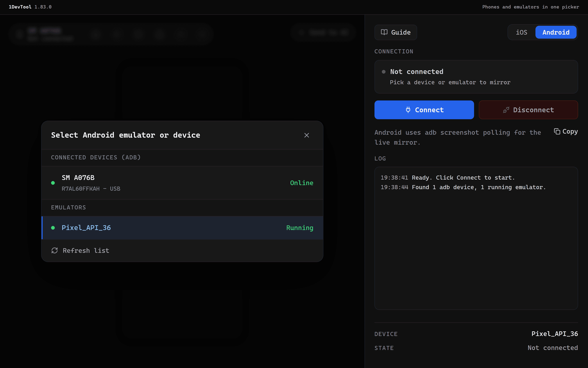Pick the Pixel_API_36 emulator row
Screen dimensions: 588x368
[182, 228]
